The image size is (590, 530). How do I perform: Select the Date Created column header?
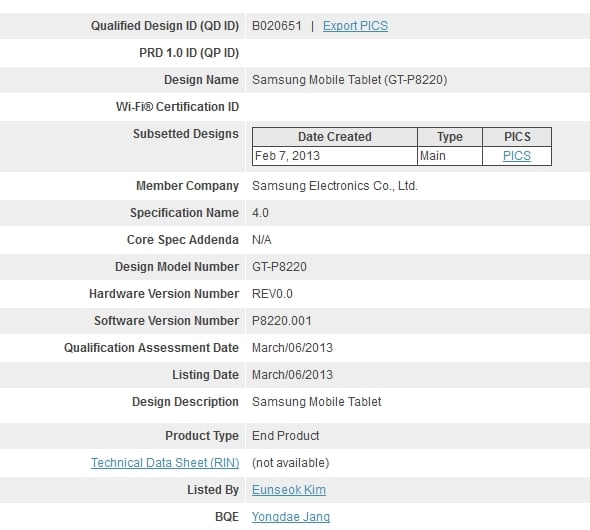tap(335, 137)
